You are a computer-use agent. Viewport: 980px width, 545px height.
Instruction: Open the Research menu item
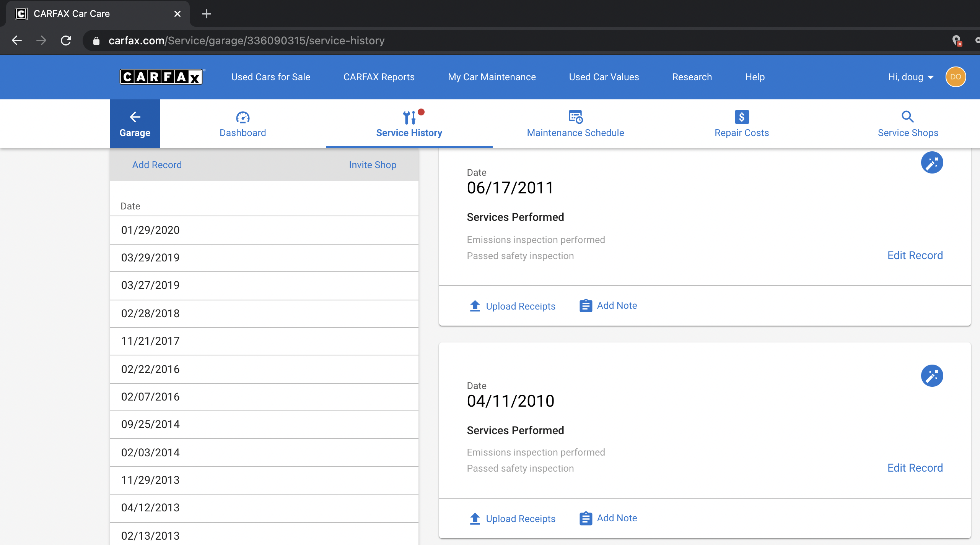pyautogui.click(x=692, y=77)
